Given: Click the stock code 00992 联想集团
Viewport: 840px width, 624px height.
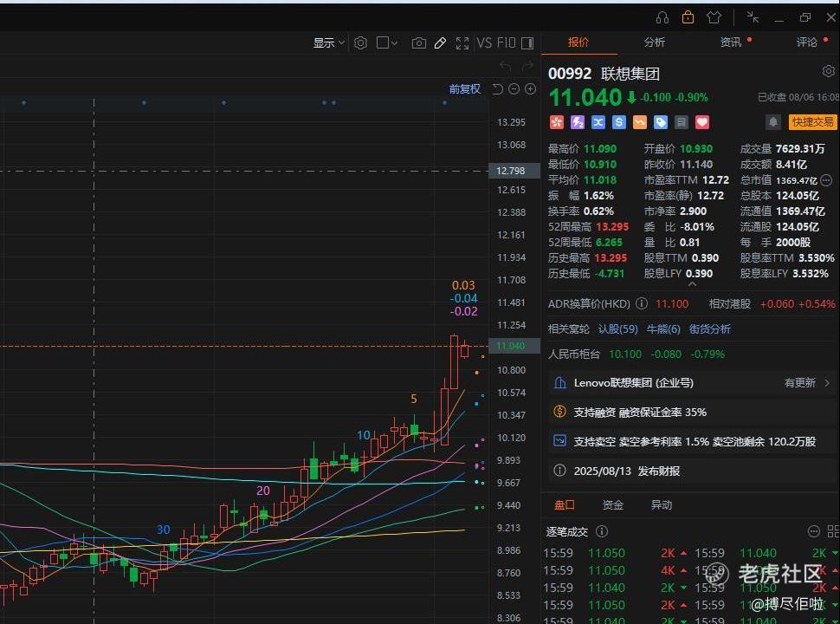Looking at the screenshot, I should pyautogui.click(x=604, y=74).
